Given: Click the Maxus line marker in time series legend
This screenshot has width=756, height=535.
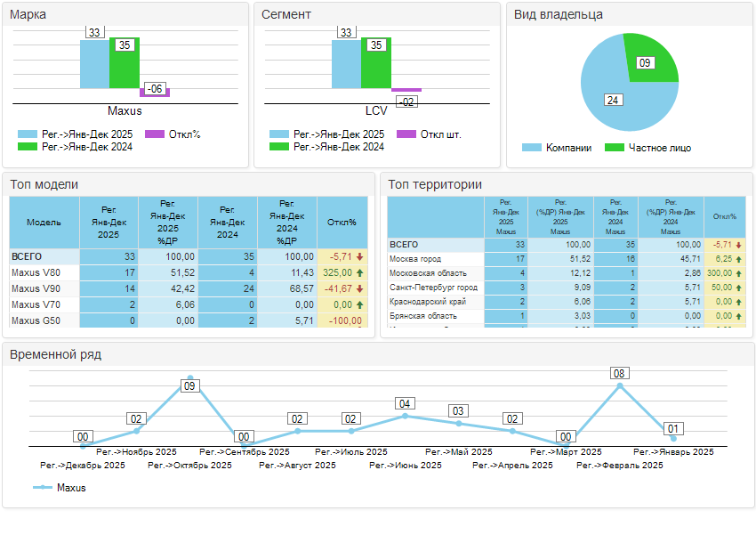Looking at the screenshot, I should click(43, 488).
